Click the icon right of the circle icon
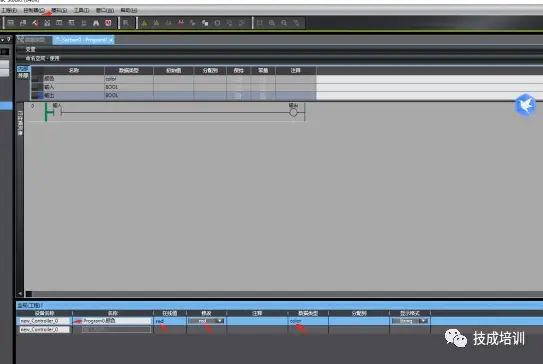 pyautogui.click(x=229, y=23)
